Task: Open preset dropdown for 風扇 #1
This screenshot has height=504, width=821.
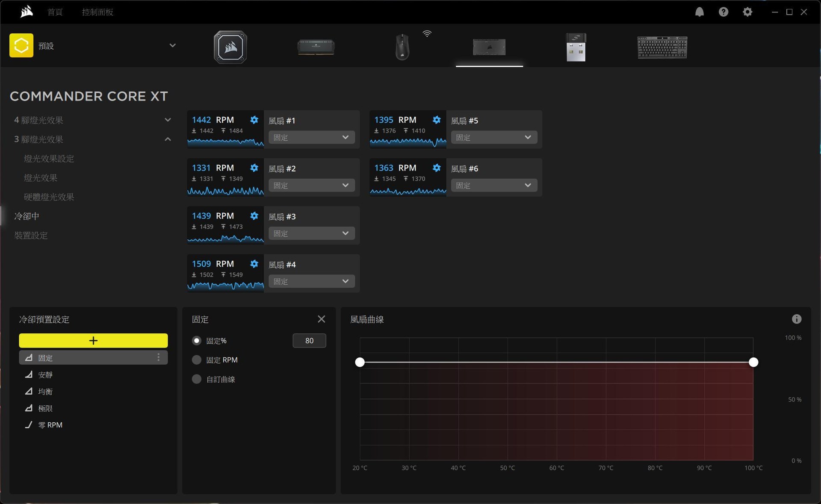Action: 311,137
